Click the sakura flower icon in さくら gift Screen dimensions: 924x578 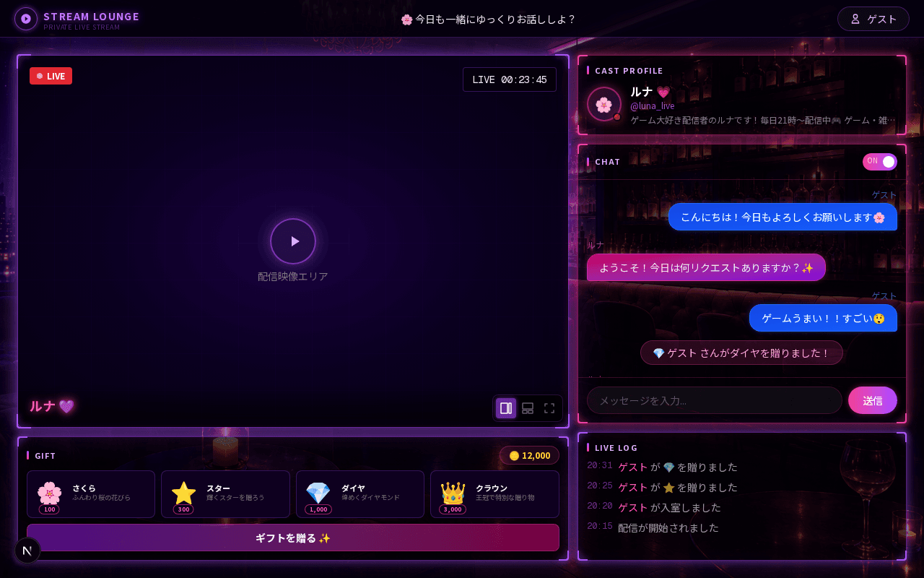point(49,493)
